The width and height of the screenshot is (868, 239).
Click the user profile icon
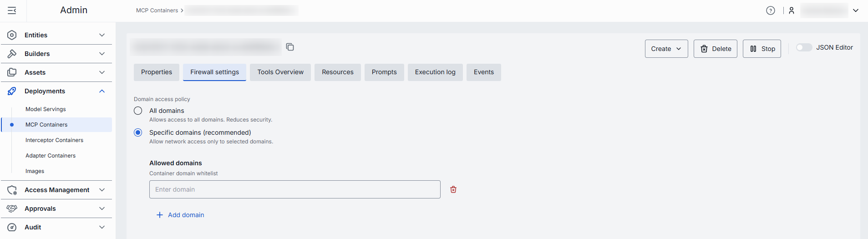click(x=792, y=10)
